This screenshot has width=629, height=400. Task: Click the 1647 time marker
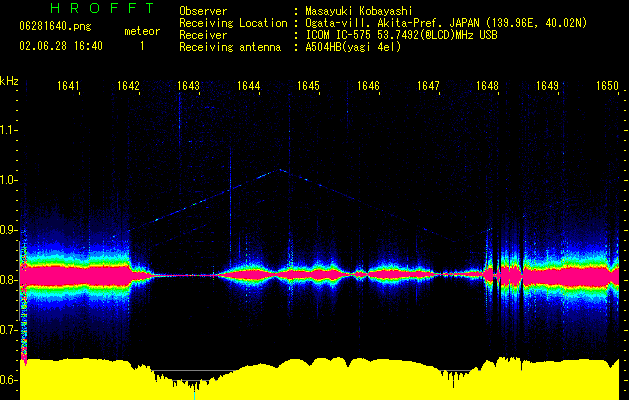(x=428, y=86)
